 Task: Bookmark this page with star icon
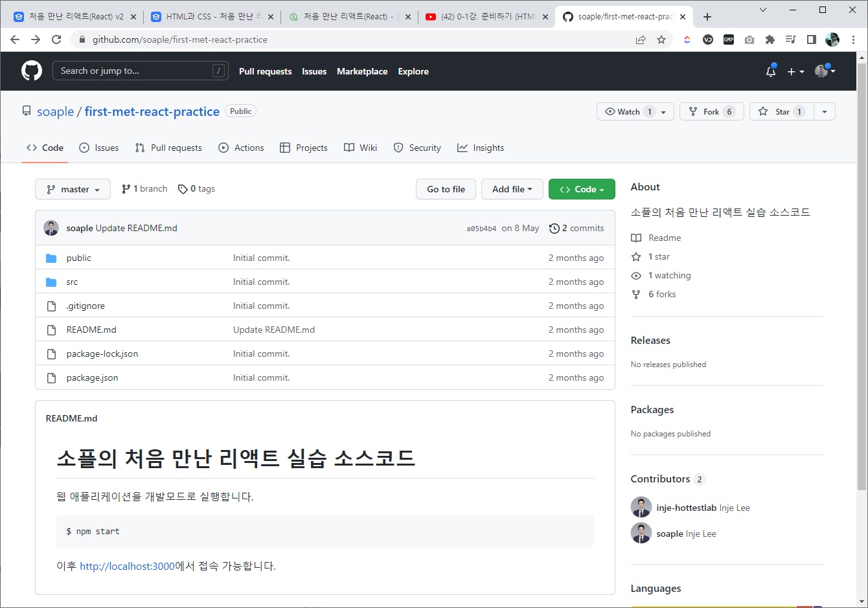click(x=661, y=39)
